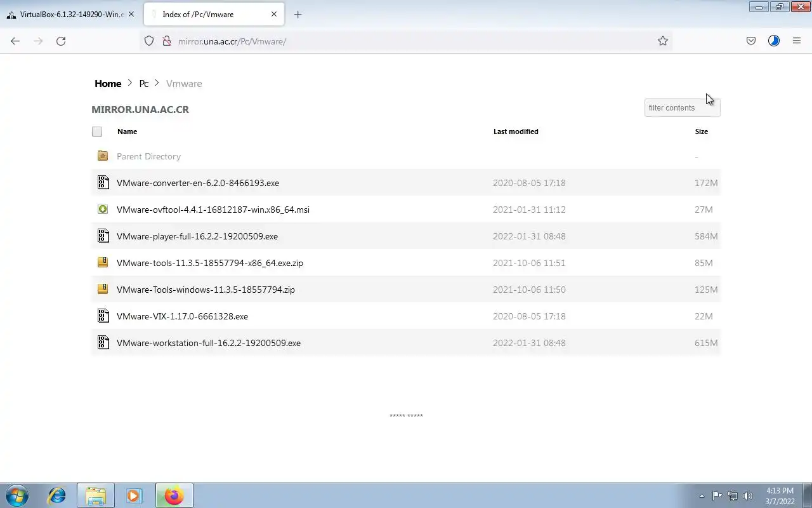This screenshot has height=508, width=812.
Task: Download VMware-ovftool-4.4.1 msi installer
Action: point(213,210)
